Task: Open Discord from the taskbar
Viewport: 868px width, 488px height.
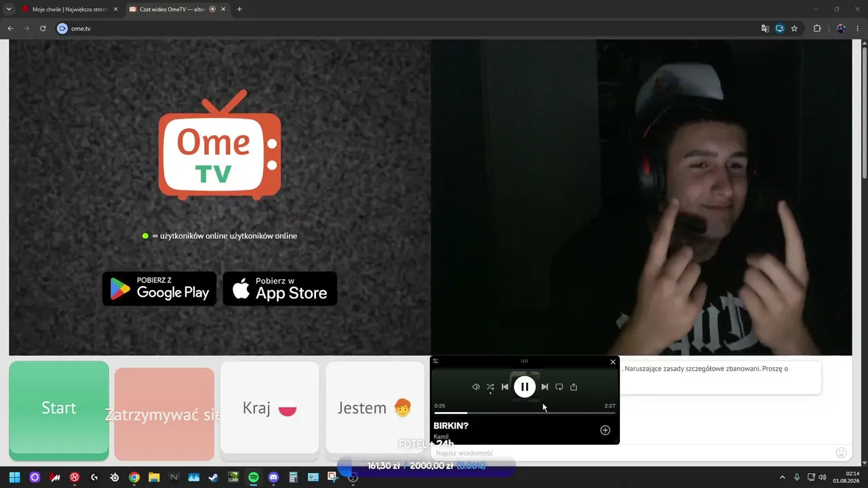Action: click(x=273, y=477)
